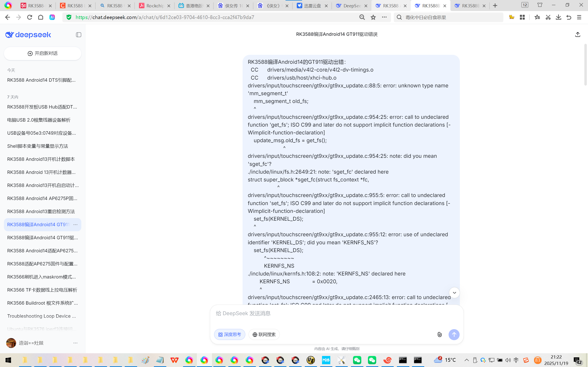Collapse the DeepSeek sidebar panel
The image size is (588, 367).
point(79,35)
